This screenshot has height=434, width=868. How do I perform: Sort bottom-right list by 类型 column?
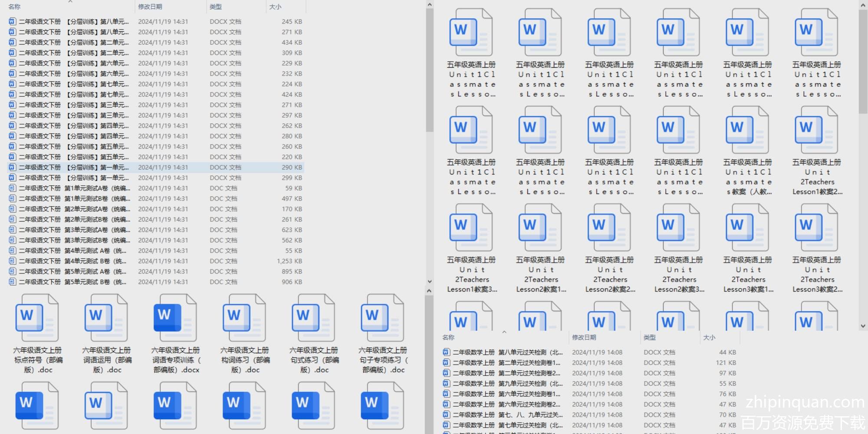click(650, 337)
